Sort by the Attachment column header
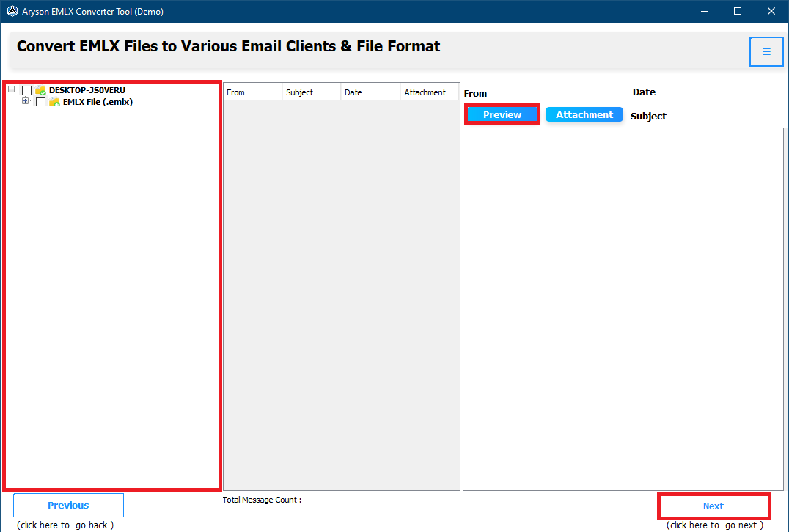This screenshot has height=532, width=789. point(430,92)
